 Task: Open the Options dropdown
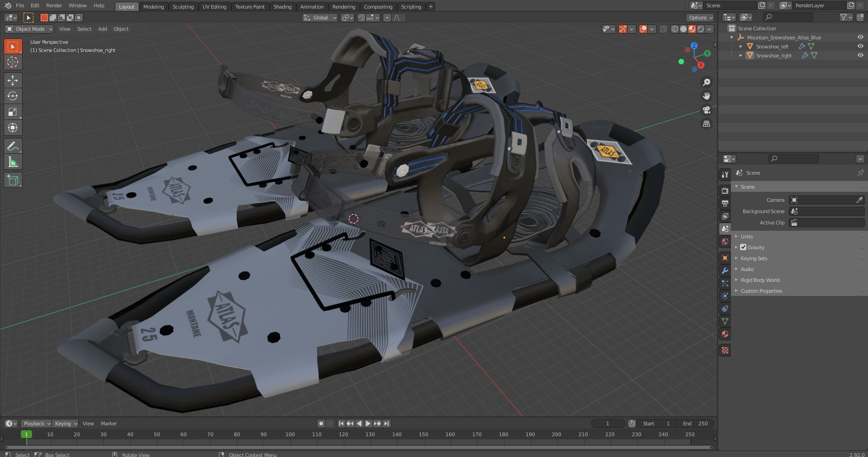pyautogui.click(x=700, y=18)
